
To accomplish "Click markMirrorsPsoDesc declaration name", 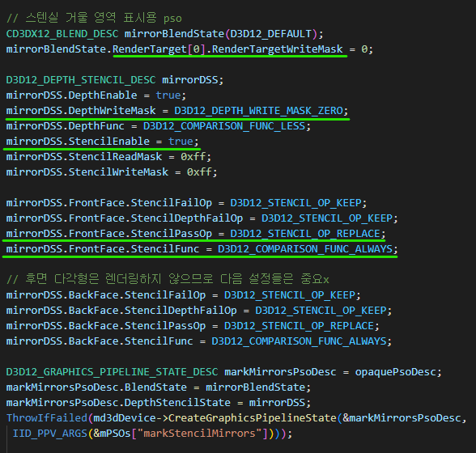I will [x=280, y=371].
